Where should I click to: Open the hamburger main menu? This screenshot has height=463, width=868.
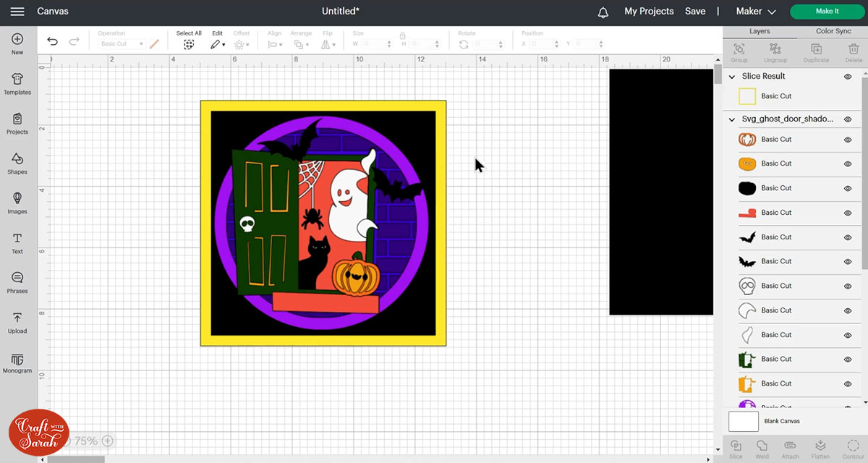coord(17,12)
